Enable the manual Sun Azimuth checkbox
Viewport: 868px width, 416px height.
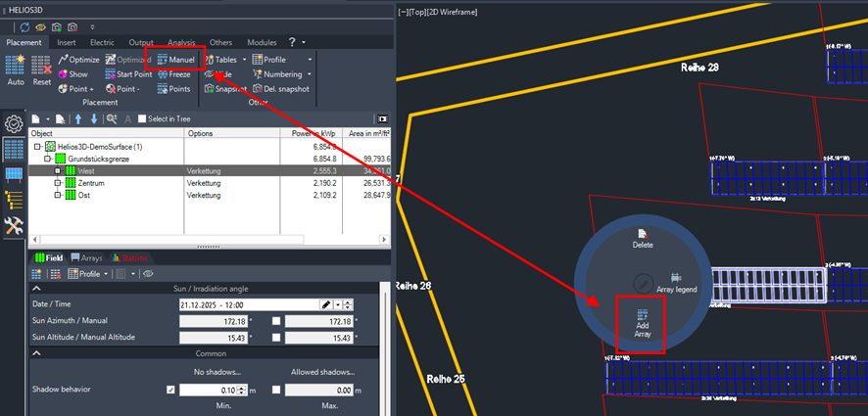tap(276, 321)
